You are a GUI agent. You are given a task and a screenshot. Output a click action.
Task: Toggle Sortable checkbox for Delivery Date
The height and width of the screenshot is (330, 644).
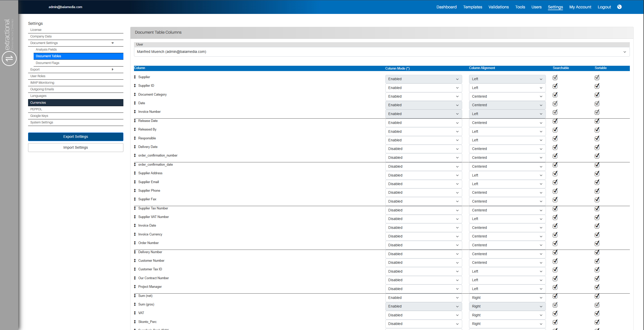(x=597, y=147)
